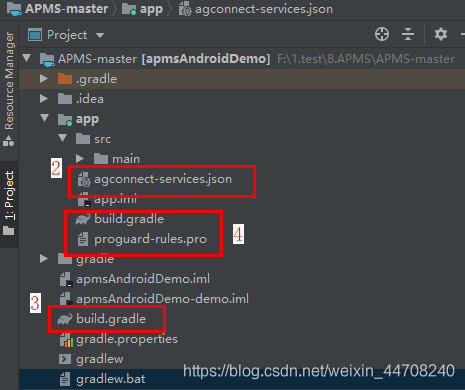Expand the gradle folder arrow
Screen dimensions: 465x390
pos(44,259)
